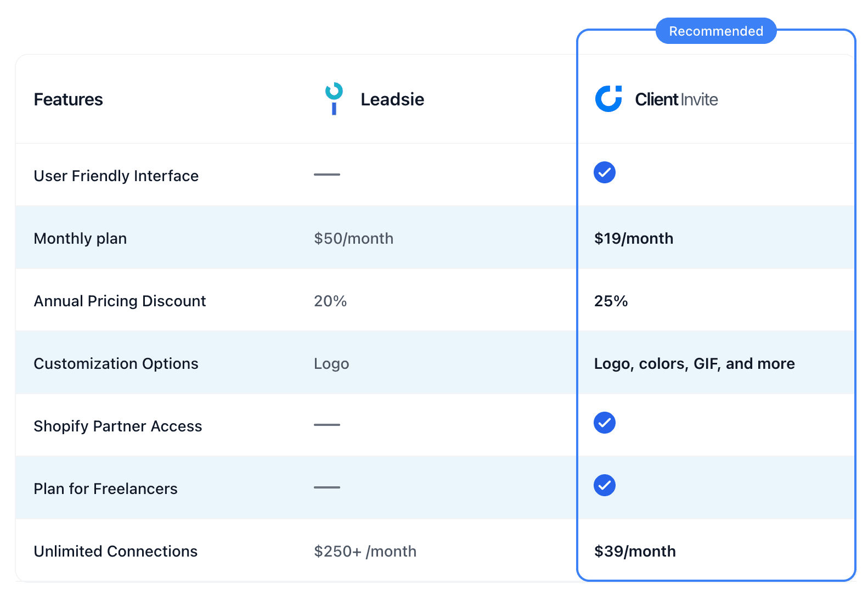Select the $19/month Client Invite price
The image size is (868, 595).
coord(633,238)
